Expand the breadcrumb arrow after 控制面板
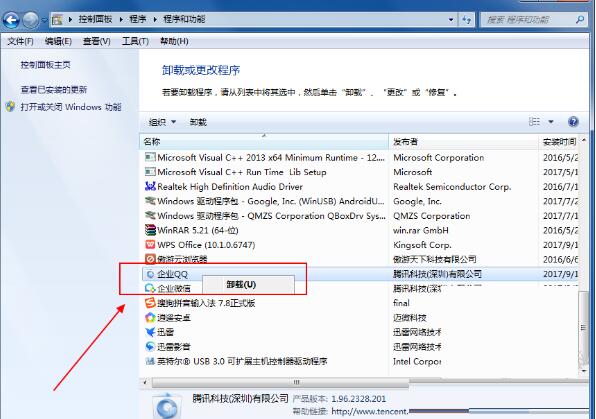Screen dimensions: 596x419 (x=121, y=19)
